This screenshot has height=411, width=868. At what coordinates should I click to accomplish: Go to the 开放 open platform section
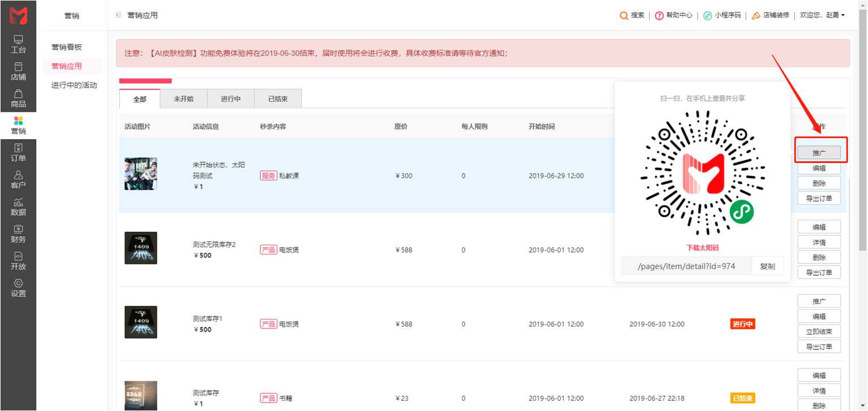tap(18, 262)
